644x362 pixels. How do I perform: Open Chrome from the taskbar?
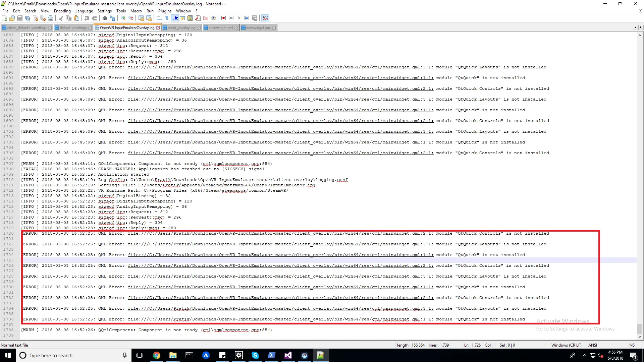pyautogui.click(x=156, y=355)
